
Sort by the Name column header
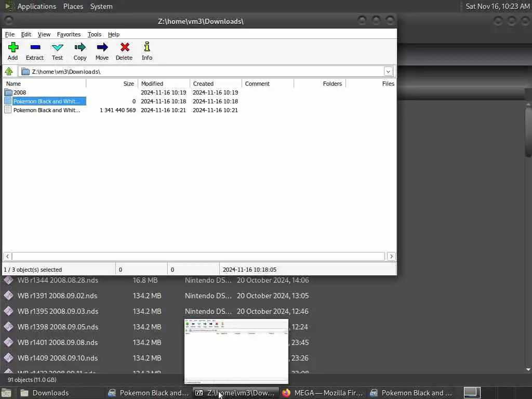[44, 84]
